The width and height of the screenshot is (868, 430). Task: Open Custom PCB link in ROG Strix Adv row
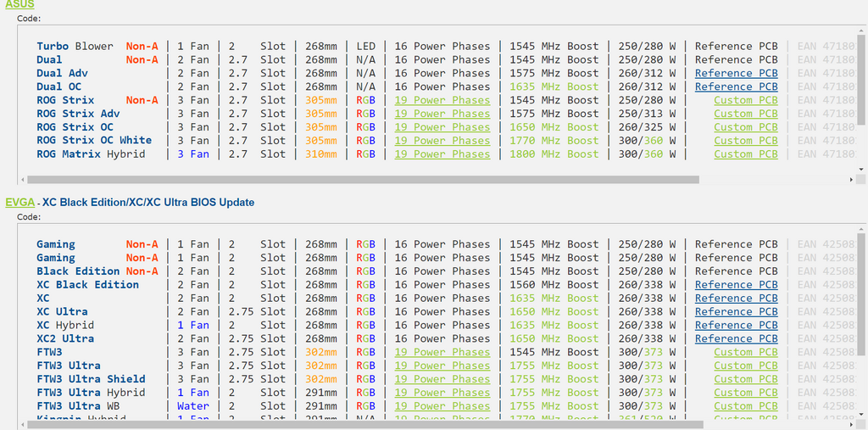(746, 114)
